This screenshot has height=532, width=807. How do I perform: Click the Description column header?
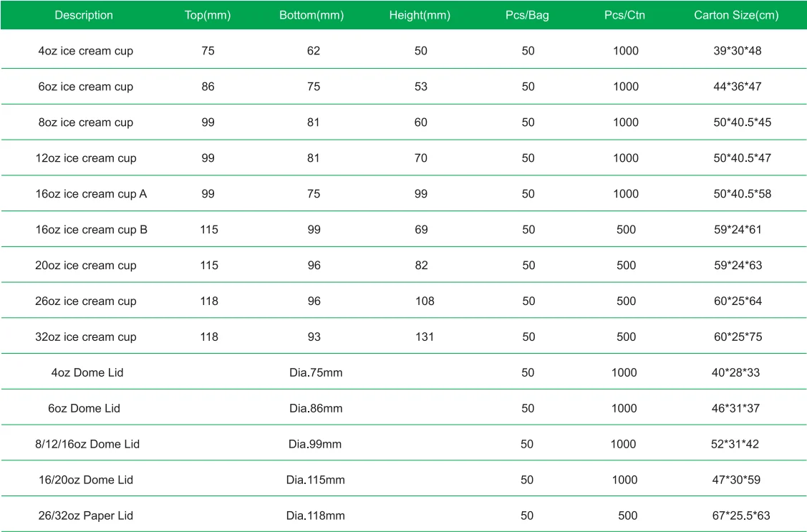[x=84, y=15]
